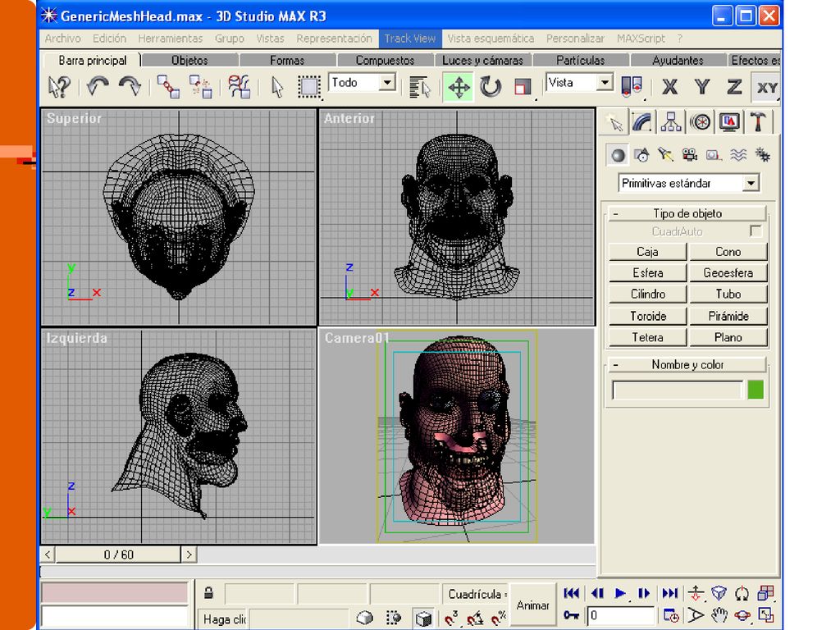The width and height of the screenshot is (840, 630).
Task: Activate the Bind to Space Warp tool
Action: pyautogui.click(x=239, y=86)
